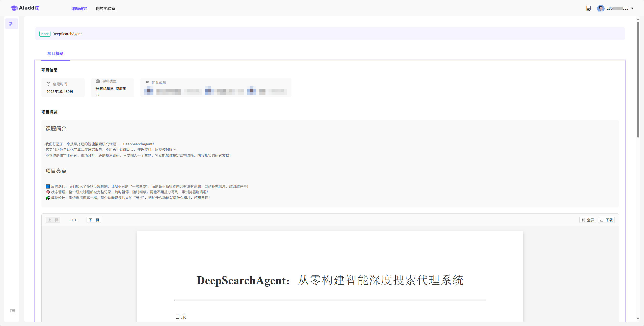Click the clock icon beside 创建时间
The height and width of the screenshot is (326, 644).
[48, 84]
